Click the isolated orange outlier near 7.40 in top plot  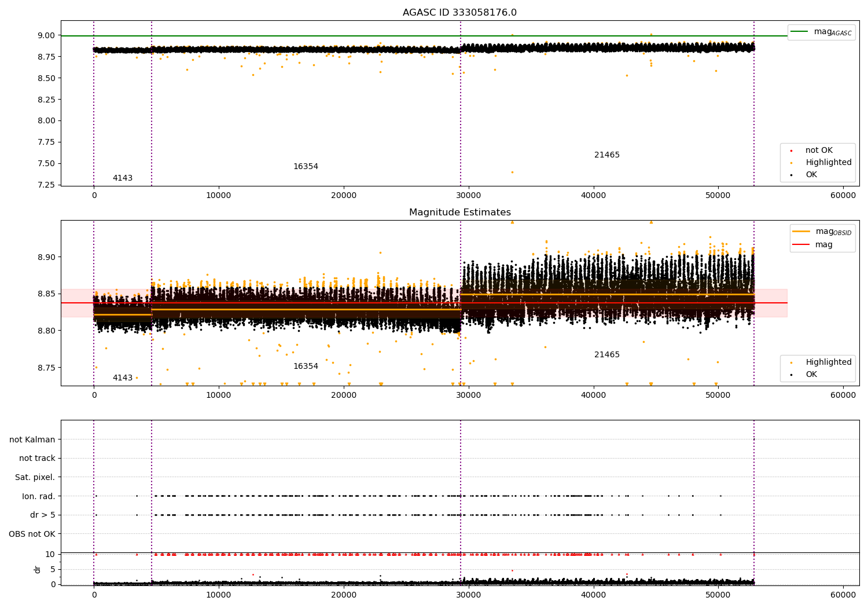pyautogui.click(x=512, y=172)
